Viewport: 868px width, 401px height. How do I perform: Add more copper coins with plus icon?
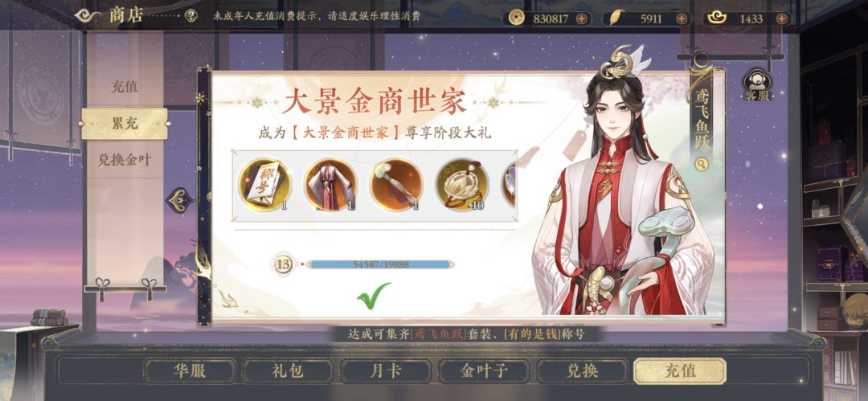coord(581,18)
